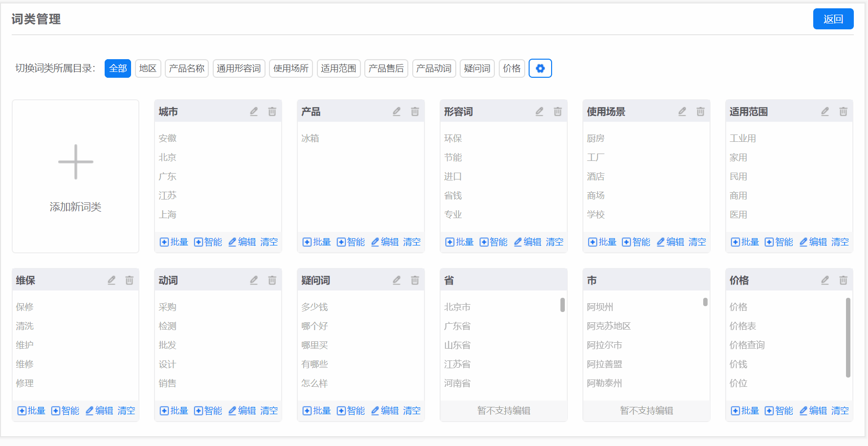Click the trash icon on 动词 card
Viewport: 868px width, 446px height.
click(x=272, y=280)
